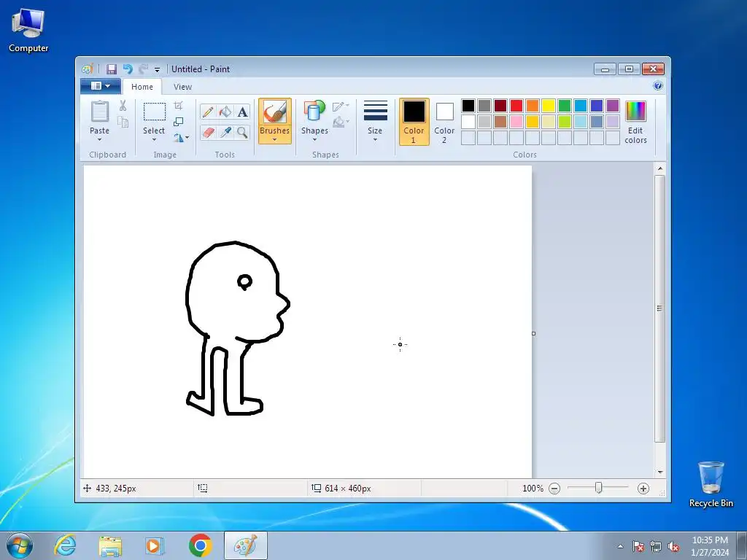Viewport: 747px width, 560px height.
Task: Select the Color picker eyedropper tool
Action: (x=225, y=132)
